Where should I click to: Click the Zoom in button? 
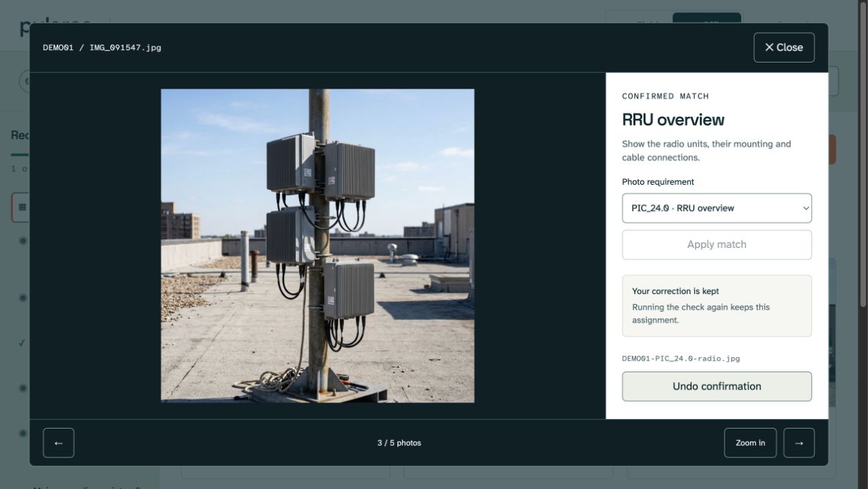750,443
